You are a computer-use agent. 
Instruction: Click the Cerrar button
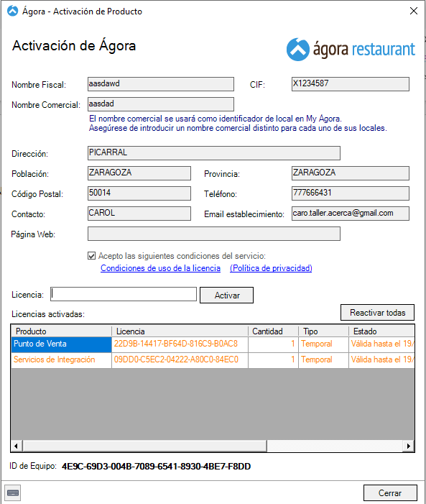(390, 492)
